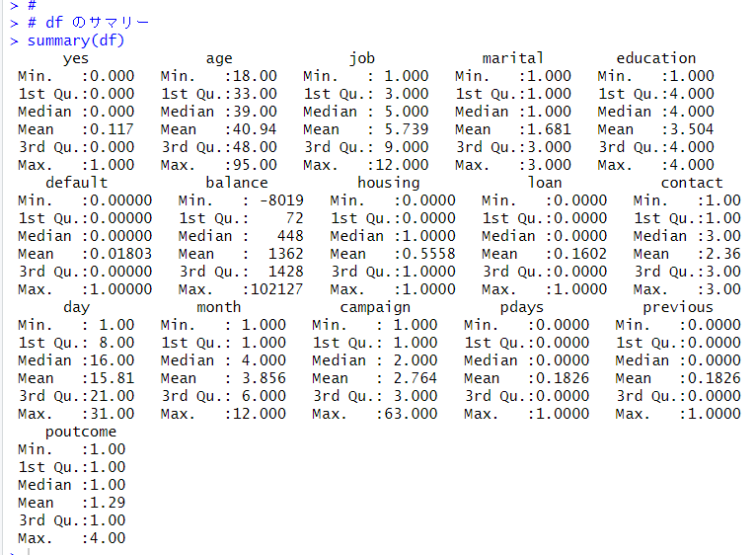Select the 'job' column header

[x=361, y=58]
